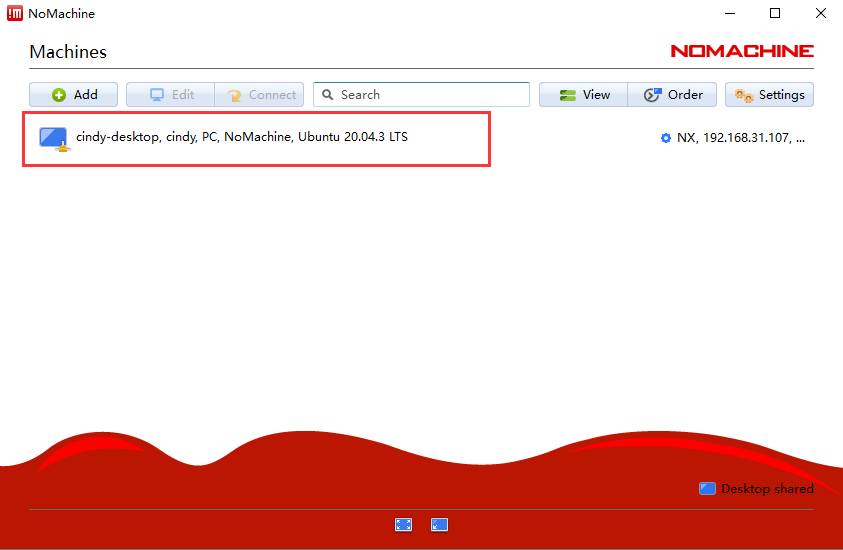The image size is (843, 550).
Task: Click the Connect button
Action: [x=259, y=95]
